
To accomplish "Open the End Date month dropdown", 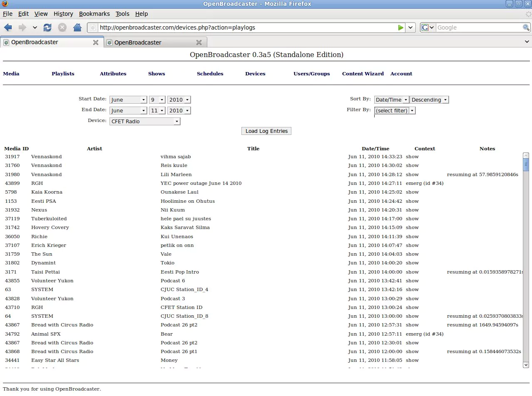I will point(128,111).
